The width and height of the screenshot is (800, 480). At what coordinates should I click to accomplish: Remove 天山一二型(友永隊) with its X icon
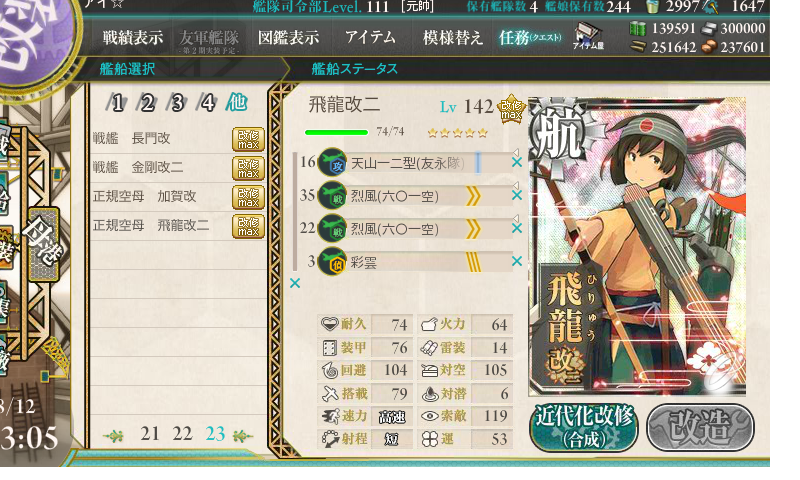(517, 162)
